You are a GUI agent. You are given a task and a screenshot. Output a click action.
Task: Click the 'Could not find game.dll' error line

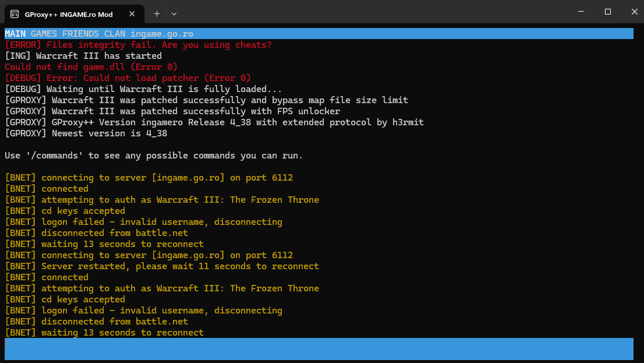click(x=91, y=67)
